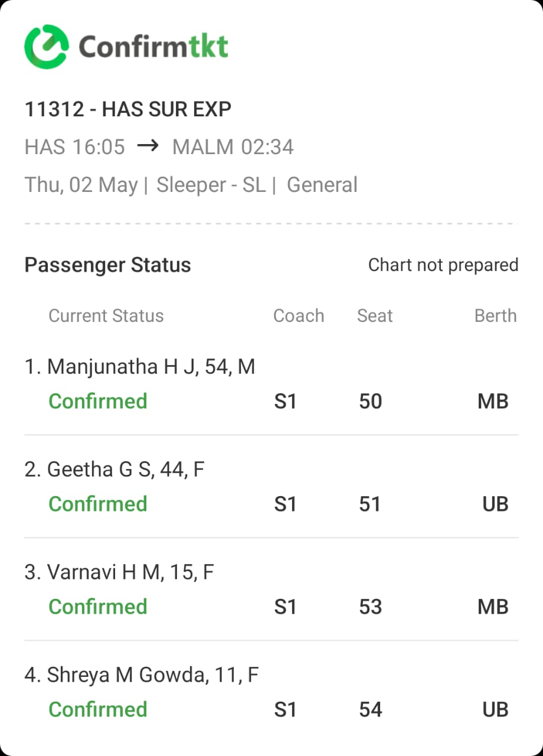
Task: Click the MB berth for Varnavi
Action: point(493,607)
